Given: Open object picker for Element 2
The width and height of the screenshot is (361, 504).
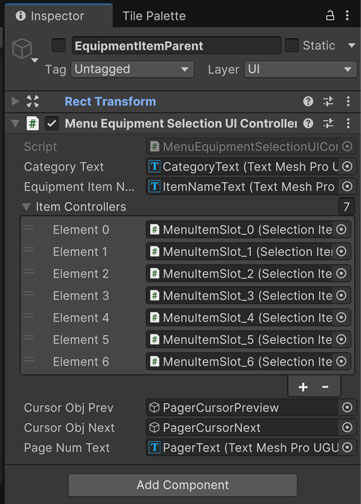Looking at the screenshot, I should point(341,273).
